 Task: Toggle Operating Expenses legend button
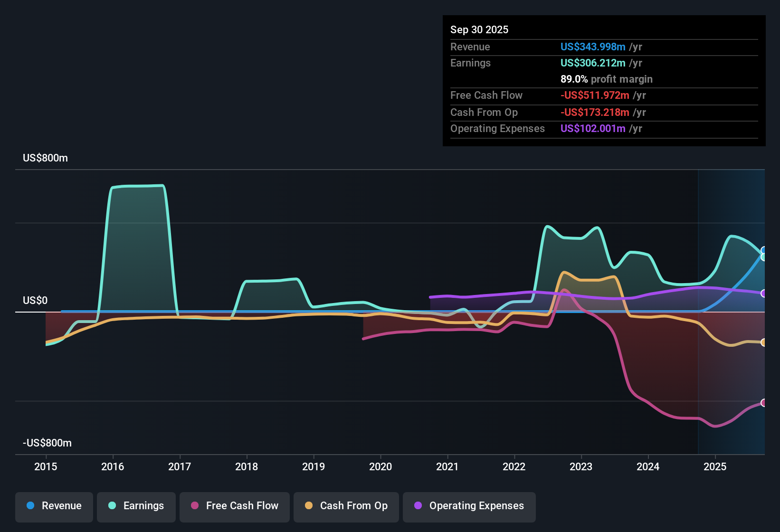tap(469, 506)
